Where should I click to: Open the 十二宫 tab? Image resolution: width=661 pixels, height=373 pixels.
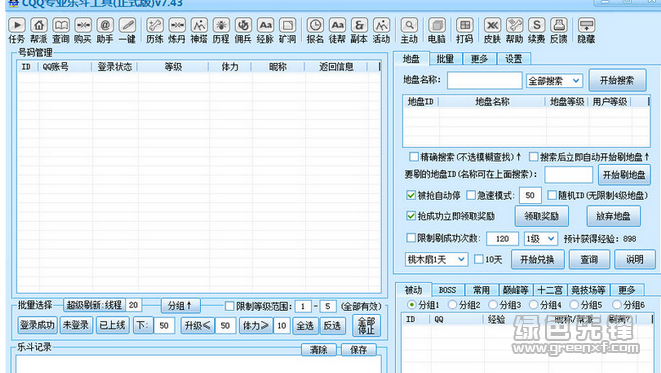tap(550, 290)
